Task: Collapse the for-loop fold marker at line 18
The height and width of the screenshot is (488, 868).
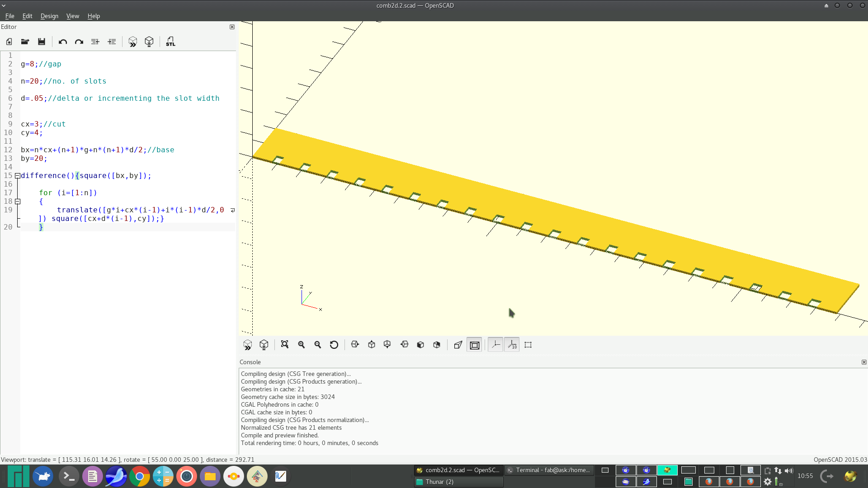Action: pos(18,202)
